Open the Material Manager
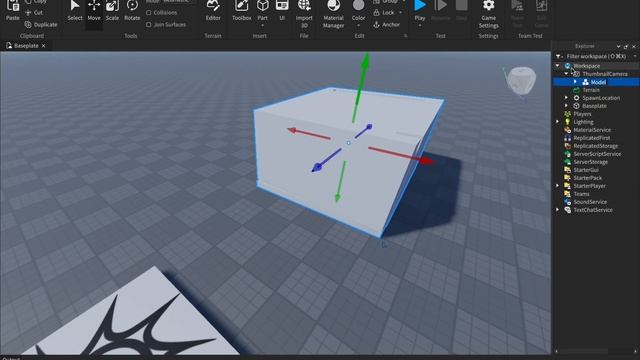 click(333, 14)
